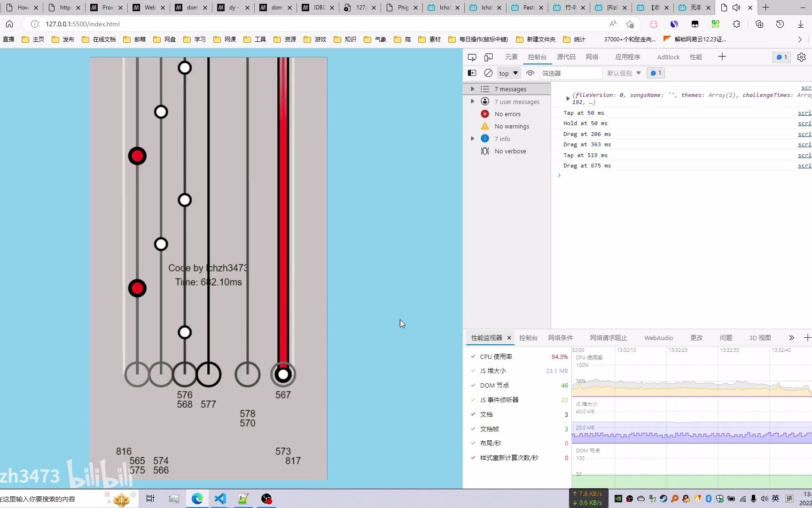Screen dimensions: 812x508
Task: Open Visual Studio Code from the taskbar
Action: point(220,499)
